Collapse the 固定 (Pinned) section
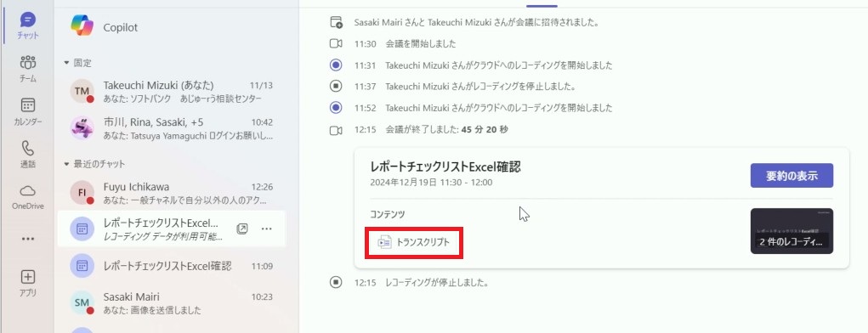868x333 pixels. [x=66, y=63]
